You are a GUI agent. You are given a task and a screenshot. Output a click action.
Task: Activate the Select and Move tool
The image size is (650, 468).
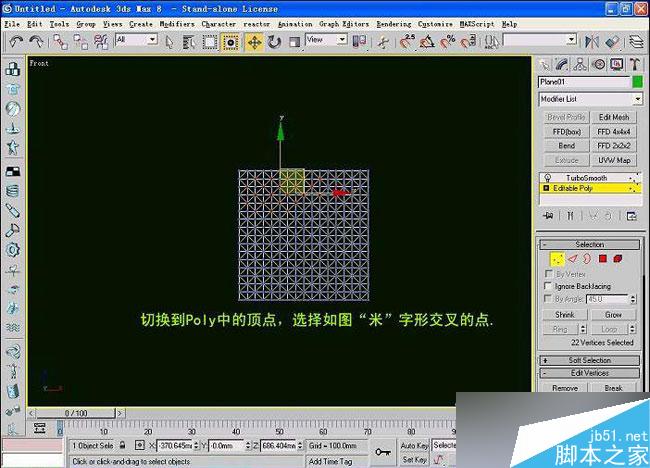click(x=254, y=42)
